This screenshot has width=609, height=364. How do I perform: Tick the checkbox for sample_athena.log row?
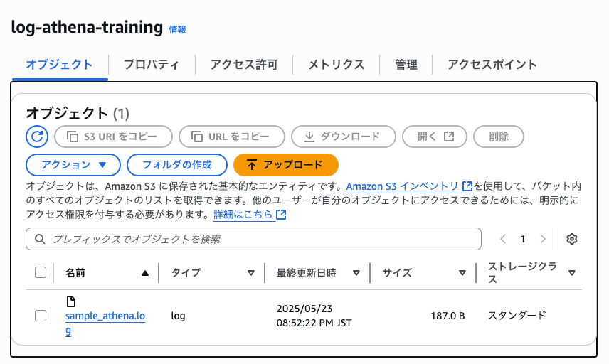point(41,316)
